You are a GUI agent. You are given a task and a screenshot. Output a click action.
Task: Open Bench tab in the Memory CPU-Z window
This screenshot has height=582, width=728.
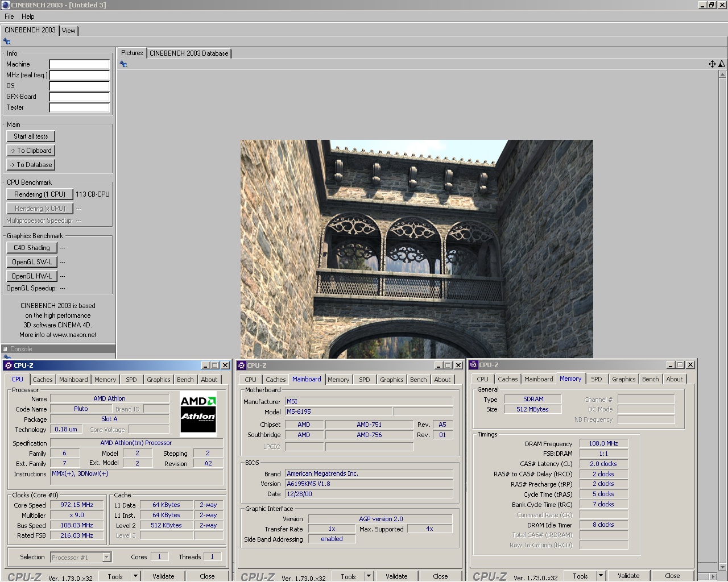click(x=651, y=379)
